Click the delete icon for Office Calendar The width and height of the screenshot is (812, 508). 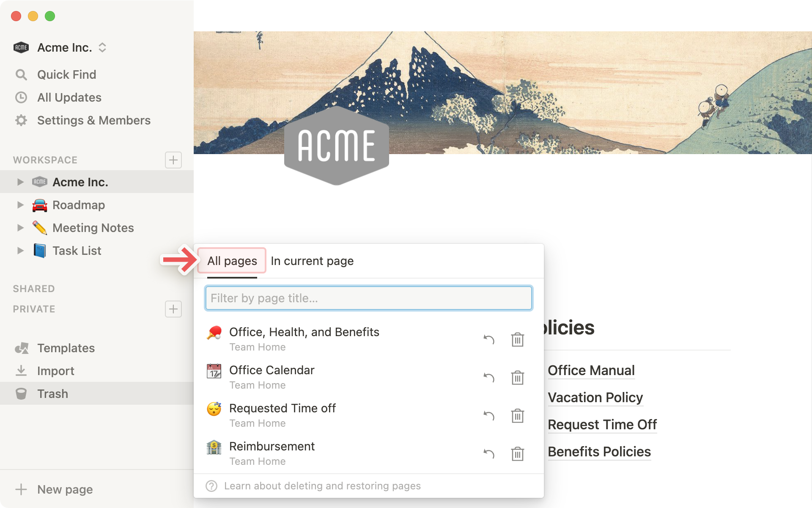coord(516,377)
